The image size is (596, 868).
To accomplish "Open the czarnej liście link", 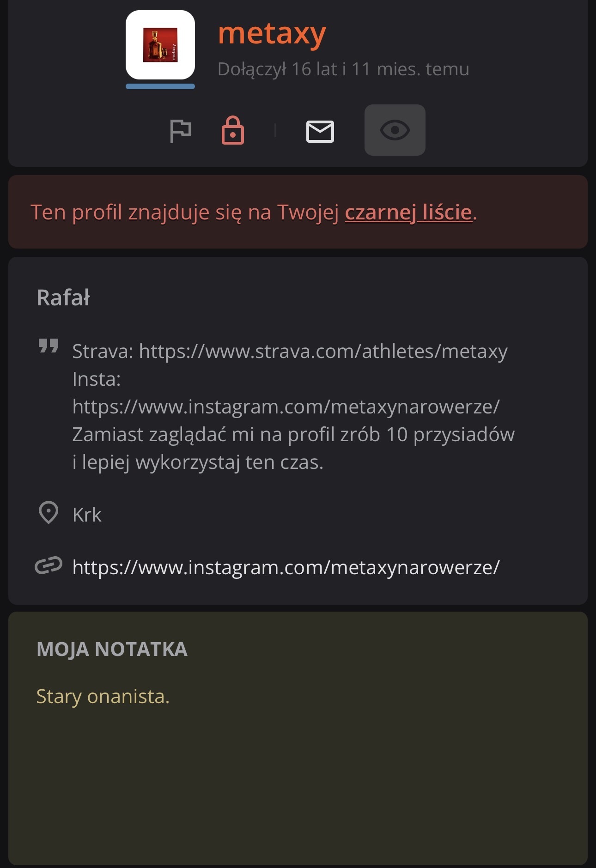I will point(408,212).
